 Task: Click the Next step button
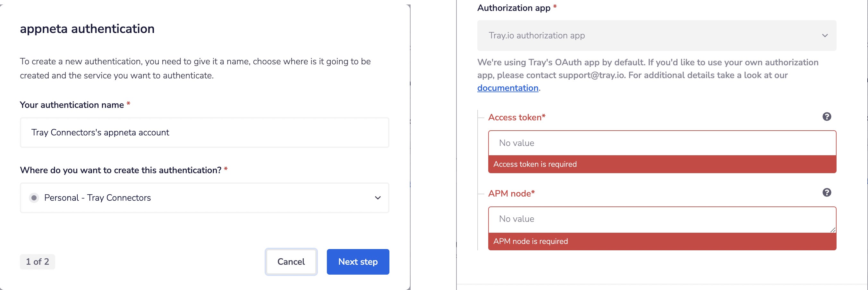(358, 262)
